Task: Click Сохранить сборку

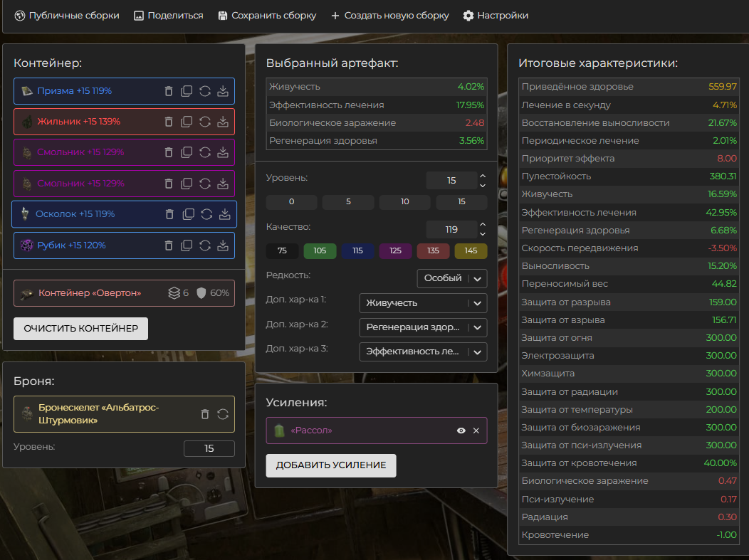Action: point(267,16)
